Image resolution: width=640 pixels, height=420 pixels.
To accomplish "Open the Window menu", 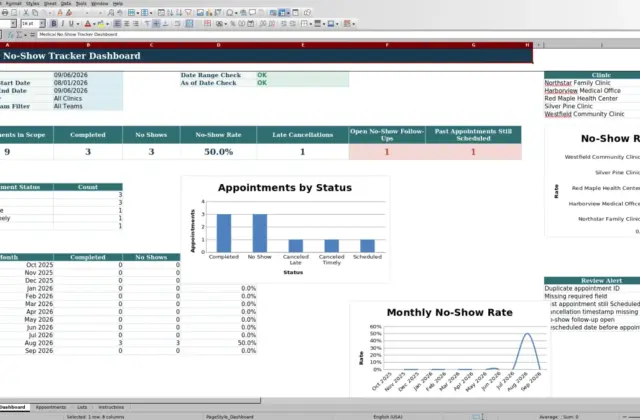I will (x=100, y=3).
